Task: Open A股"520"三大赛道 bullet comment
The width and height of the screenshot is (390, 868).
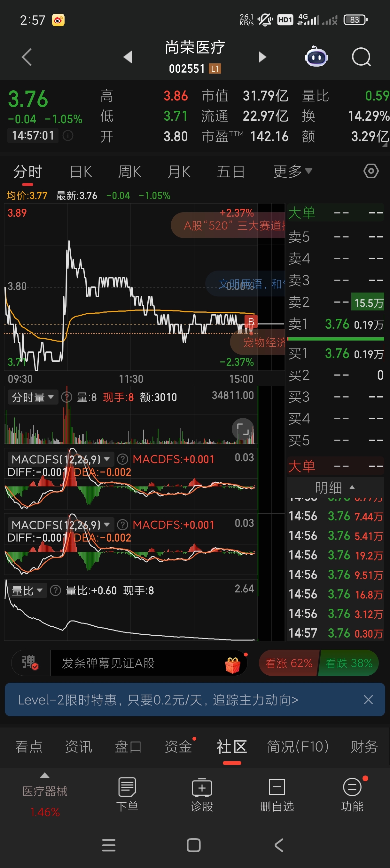Action: [228, 225]
